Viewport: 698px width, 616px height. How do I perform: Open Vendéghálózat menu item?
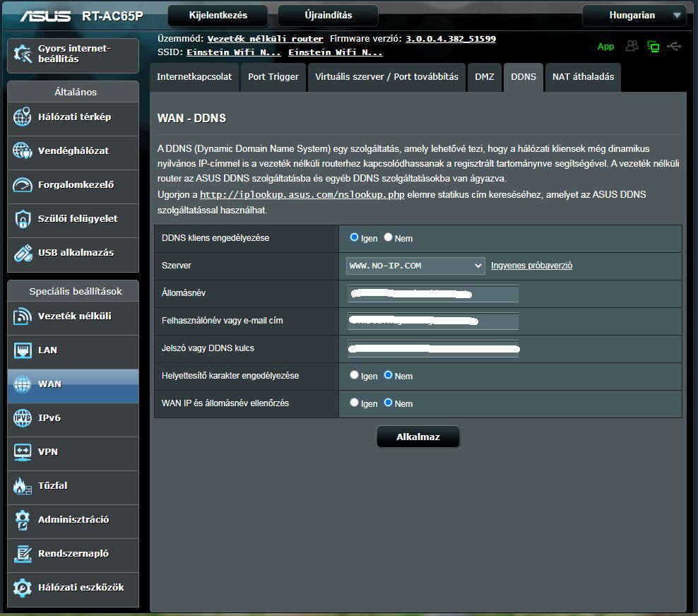click(73, 151)
